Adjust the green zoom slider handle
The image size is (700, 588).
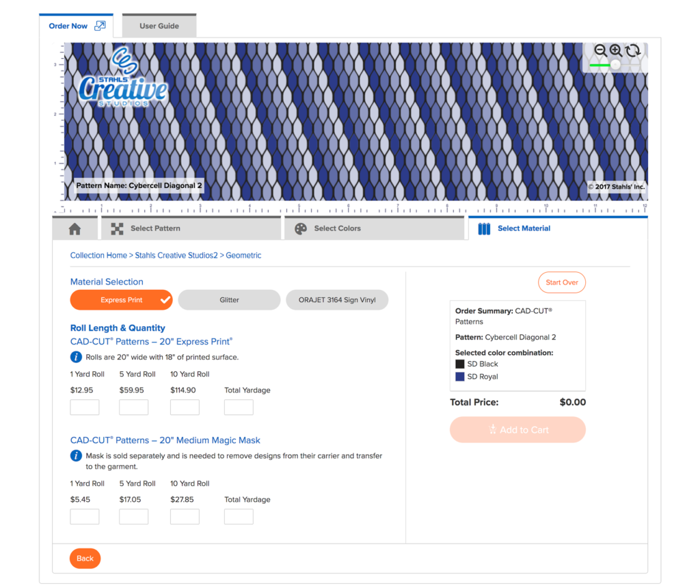click(x=615, y=65)
